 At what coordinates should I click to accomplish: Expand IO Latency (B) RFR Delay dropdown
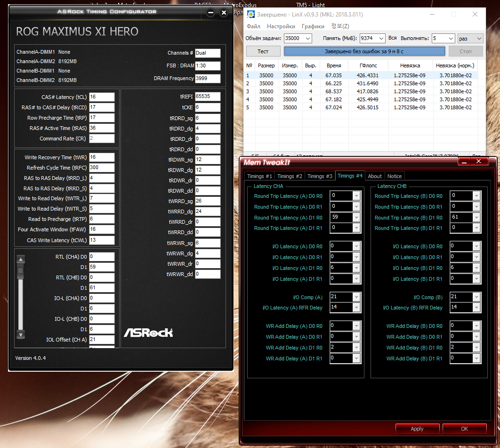pyautogui.click(x=476, y=307)
